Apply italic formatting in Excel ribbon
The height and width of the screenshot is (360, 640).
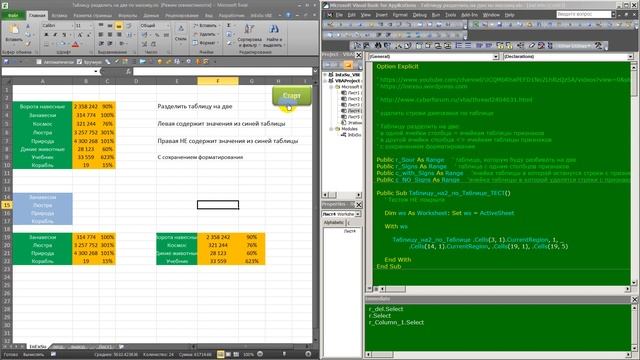55,35
